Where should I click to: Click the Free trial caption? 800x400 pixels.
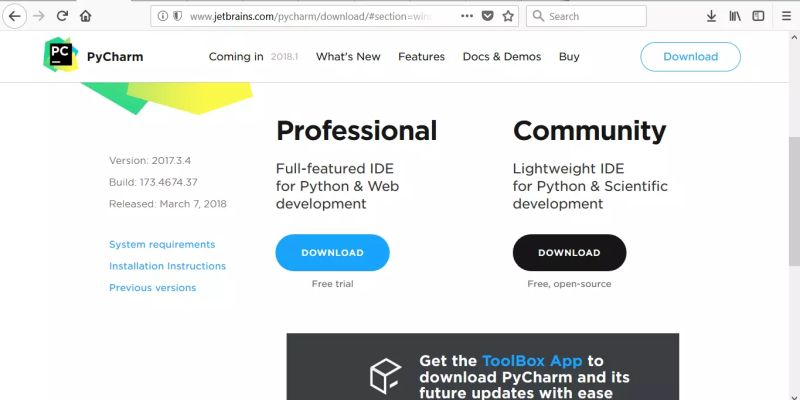click(x=332, y=284)
